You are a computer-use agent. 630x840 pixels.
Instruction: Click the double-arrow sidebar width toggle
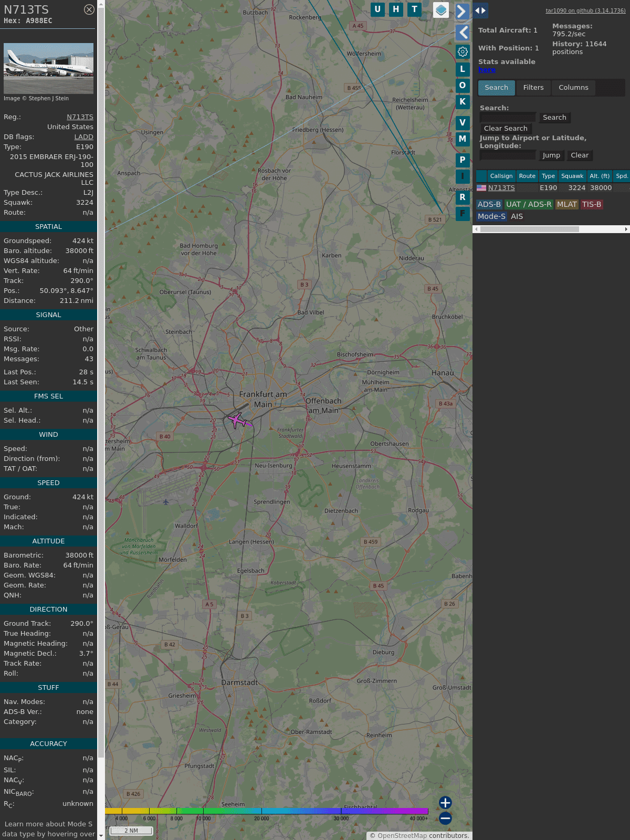coord(480,10)
